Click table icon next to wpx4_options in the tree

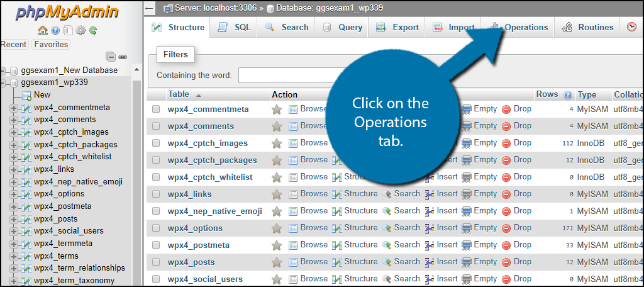pyautogui.click(x=26, y=194)
